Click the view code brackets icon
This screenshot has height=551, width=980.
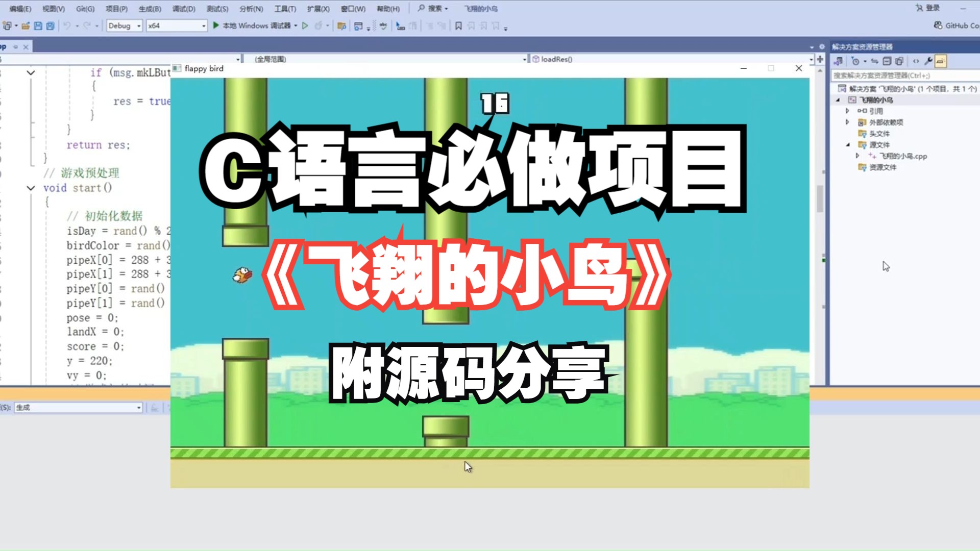[916, 61]
